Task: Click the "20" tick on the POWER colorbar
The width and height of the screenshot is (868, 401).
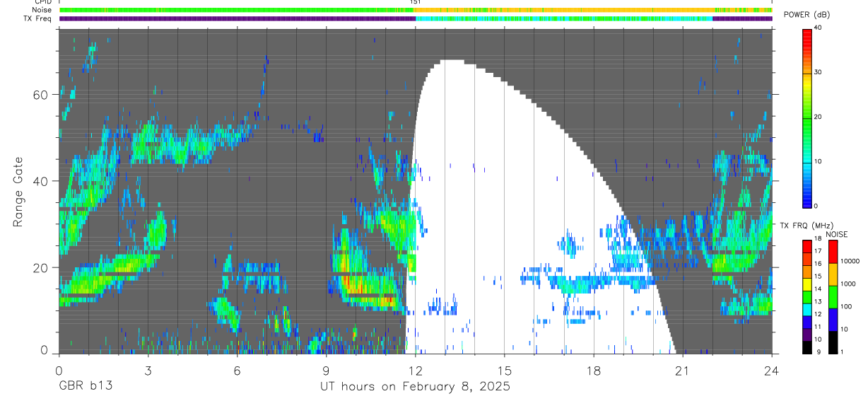Action: click(x=819, y=117)
